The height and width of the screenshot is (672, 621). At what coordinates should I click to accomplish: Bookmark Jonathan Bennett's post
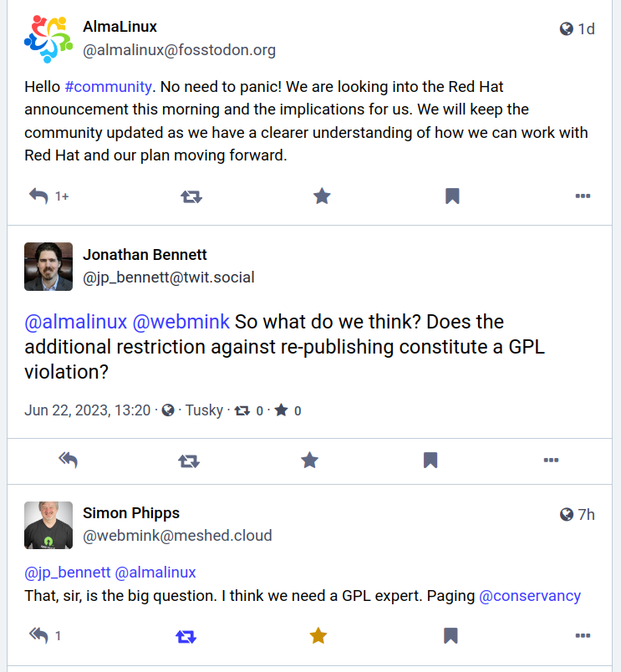tap(430, 460)
